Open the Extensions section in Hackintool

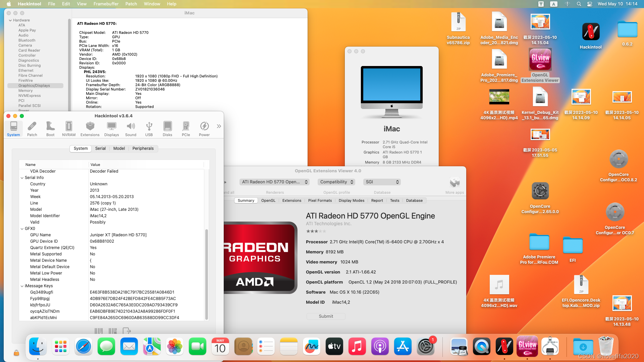[90, 129]
